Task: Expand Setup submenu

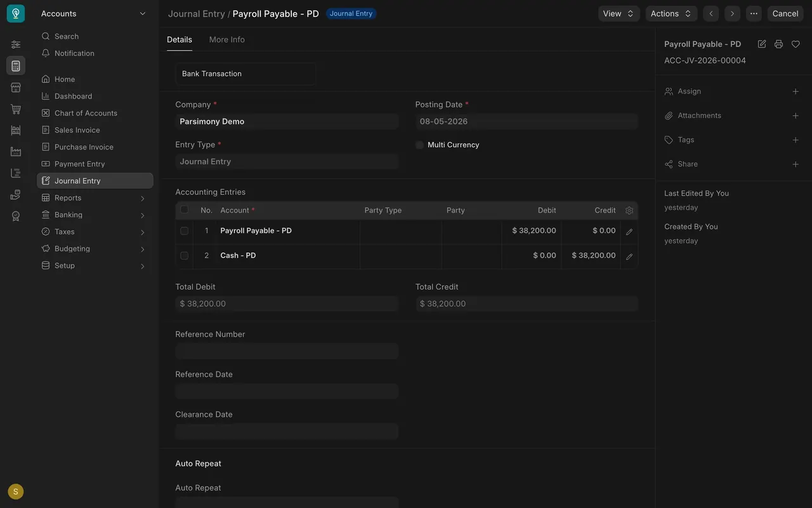Action: [x=142, y=266]
